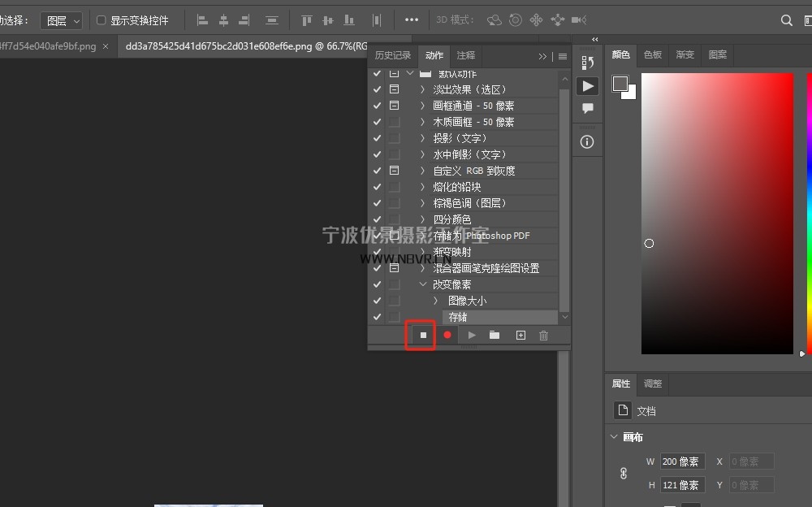Image resolution: width=812 pixels, height=507 pixels.
Task: Collapse the 改变像素 action
Action: pyautogui.click(x=423, y=284)
